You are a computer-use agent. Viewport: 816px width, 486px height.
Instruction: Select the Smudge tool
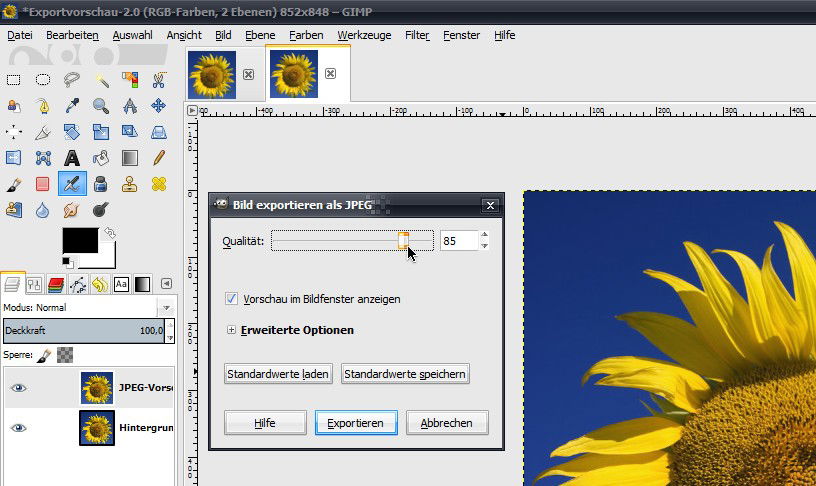pyautogui.click(x=72, y=210)
